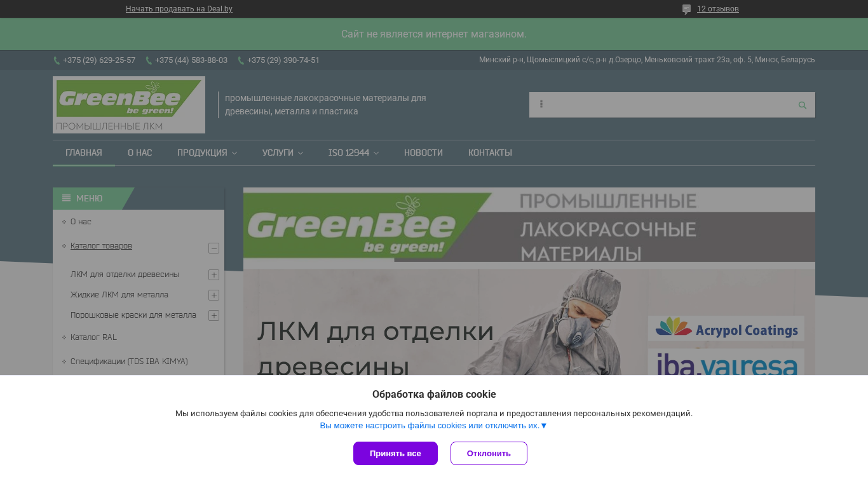Call phone number +375 (29) 629-25-57

99,60
